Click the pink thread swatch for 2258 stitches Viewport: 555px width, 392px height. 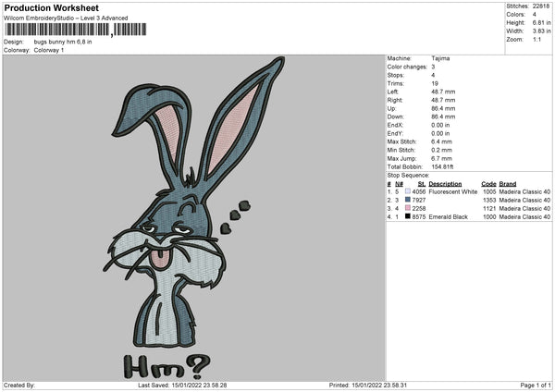click(x=408, y=208)
